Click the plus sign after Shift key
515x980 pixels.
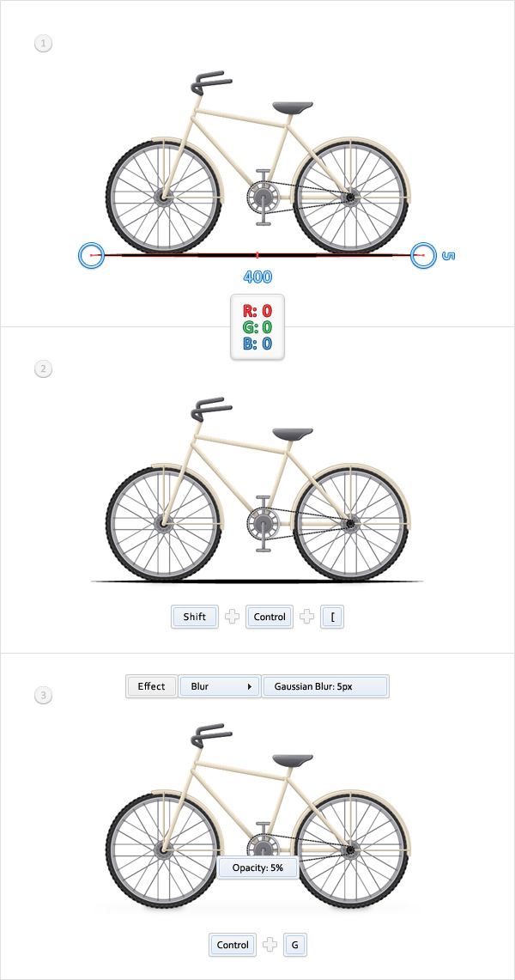233,617
